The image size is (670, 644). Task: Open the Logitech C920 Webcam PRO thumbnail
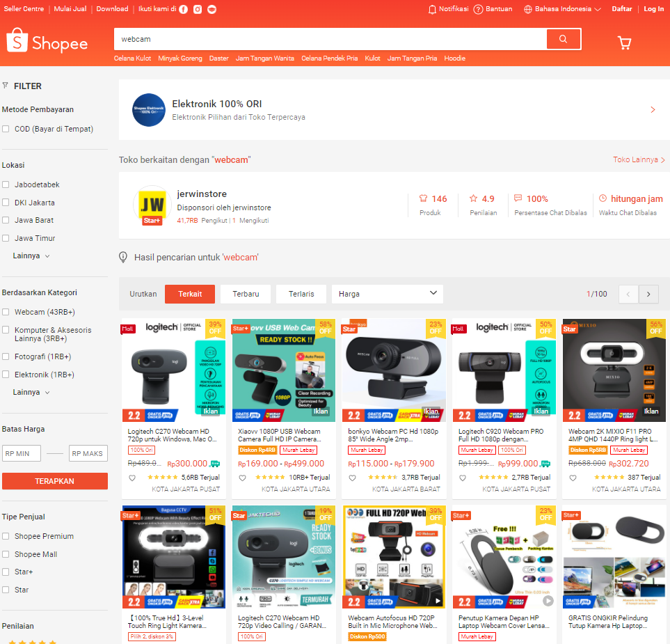click(x=504, y=370)
